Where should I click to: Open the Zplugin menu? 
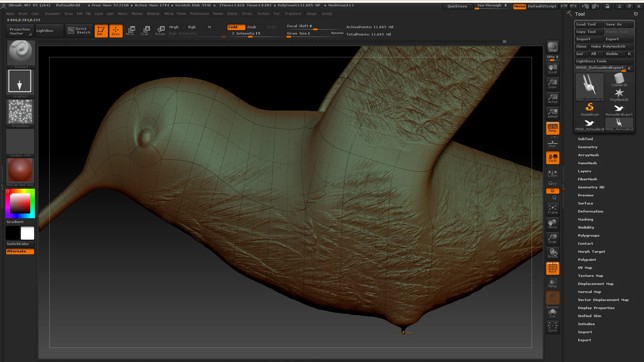coord(311,14)
